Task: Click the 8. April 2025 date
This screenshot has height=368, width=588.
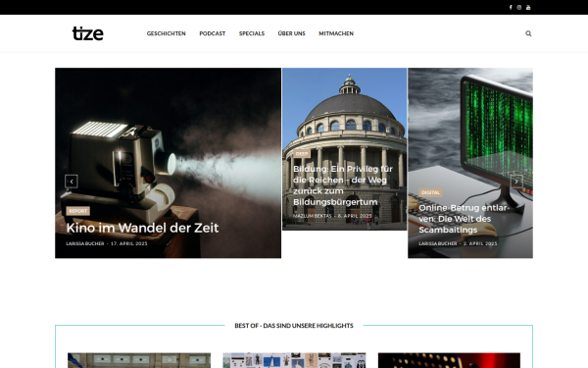Action: point(355,216)
